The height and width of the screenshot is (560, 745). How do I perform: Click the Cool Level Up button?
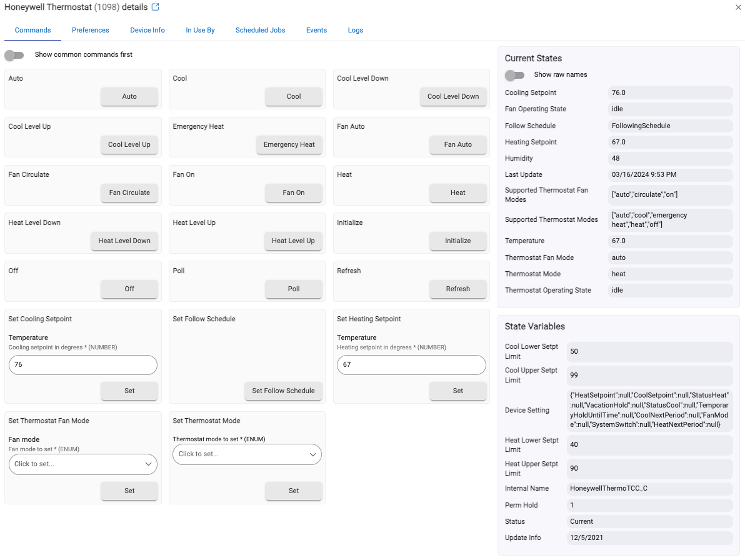tap(129, 144)
